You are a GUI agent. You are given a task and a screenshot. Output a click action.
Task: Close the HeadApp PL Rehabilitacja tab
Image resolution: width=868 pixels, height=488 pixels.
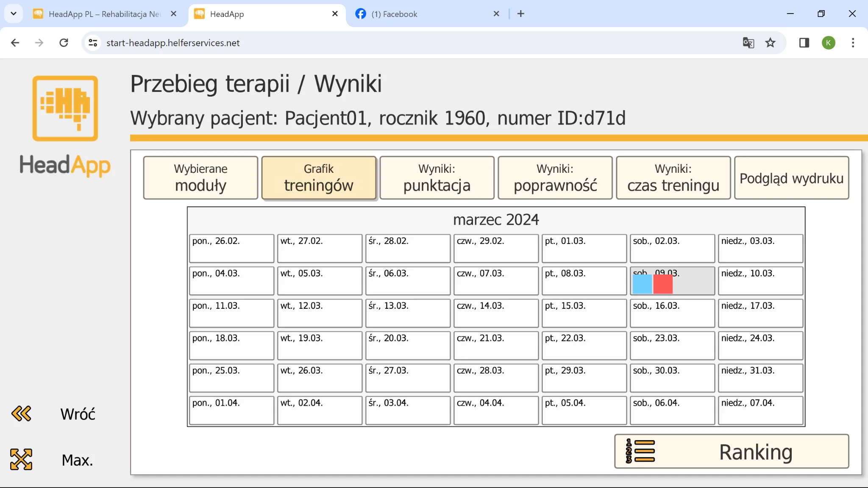[x=173, y=14]
